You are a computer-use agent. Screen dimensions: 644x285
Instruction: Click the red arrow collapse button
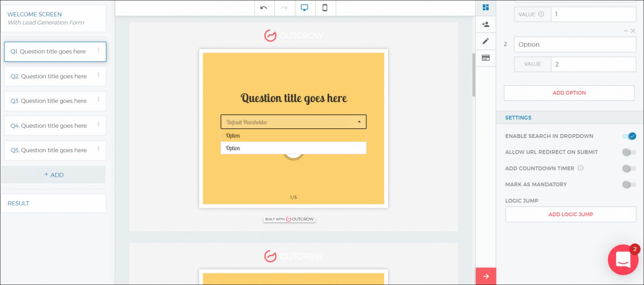point(486,276)
